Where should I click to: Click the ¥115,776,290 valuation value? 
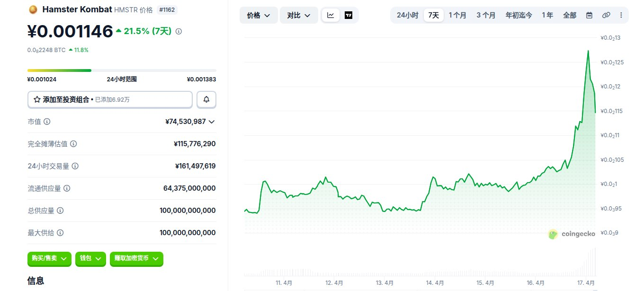pos(195,144)
